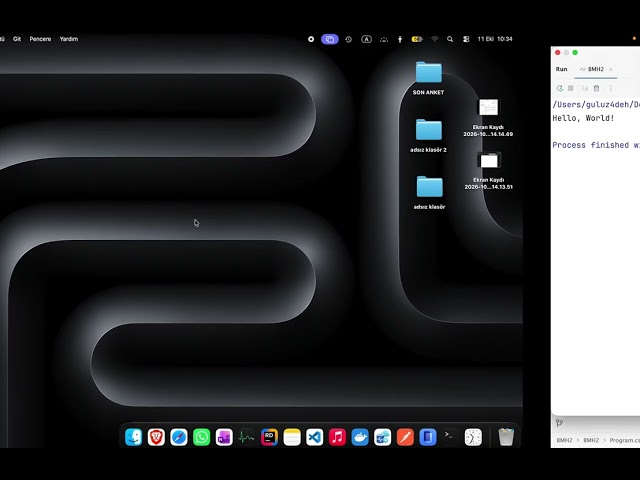
Task: Select the 'adsız klasör 2' folder
Action: tap(429, 130)
